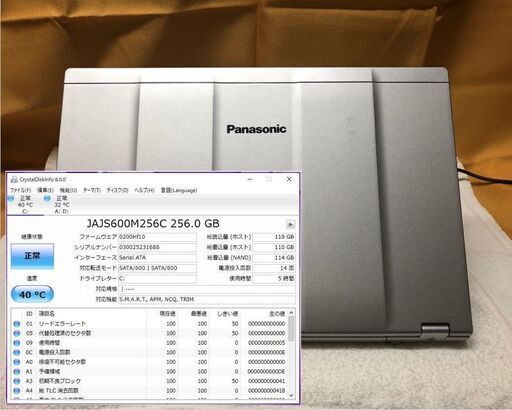Select the 修復不可能セクタ数 attribute row
This screenshot has width=512, height=410.
click(x=150, y=362)
